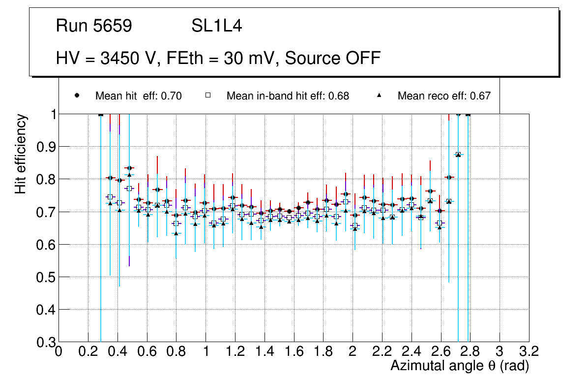Viewport: 588px width, 380px height.
Task: Select the circle marker at top-left of plot
Action: tap(101, 114)
